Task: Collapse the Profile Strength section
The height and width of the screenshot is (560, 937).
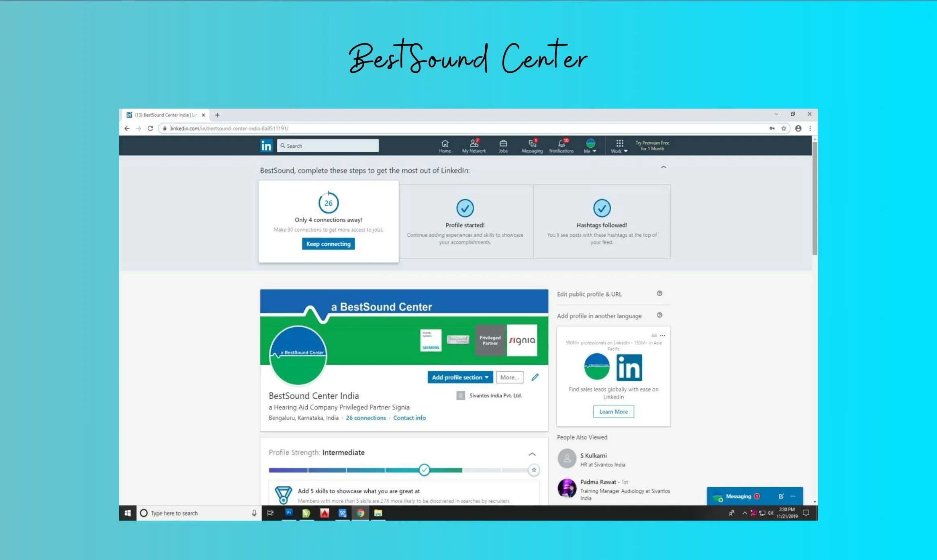Action: (x=532, y=454)
